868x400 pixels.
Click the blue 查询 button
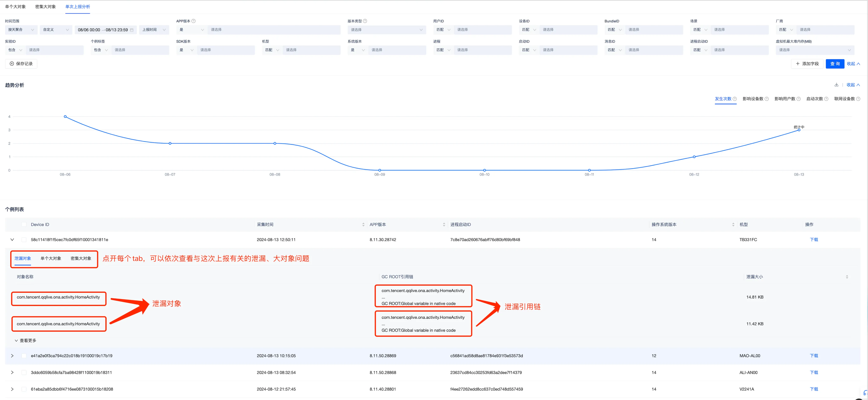coord(835,64)
